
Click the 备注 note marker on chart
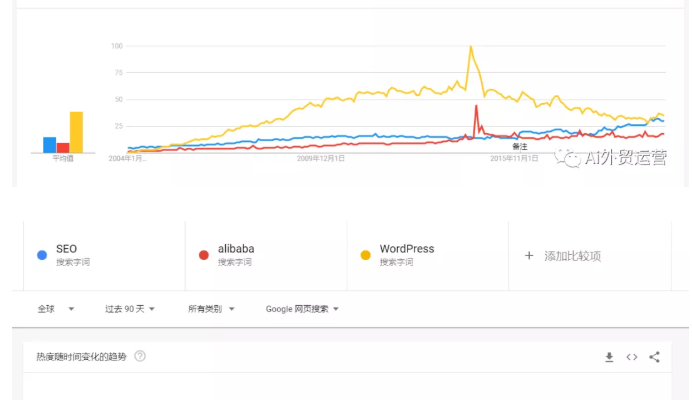519,146
